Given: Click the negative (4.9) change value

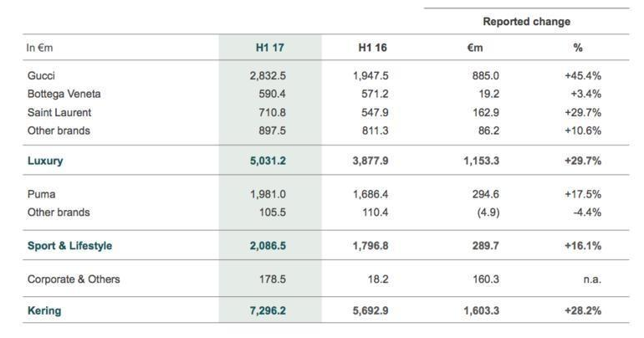Looking at the screenshot, I should point(488,213).
